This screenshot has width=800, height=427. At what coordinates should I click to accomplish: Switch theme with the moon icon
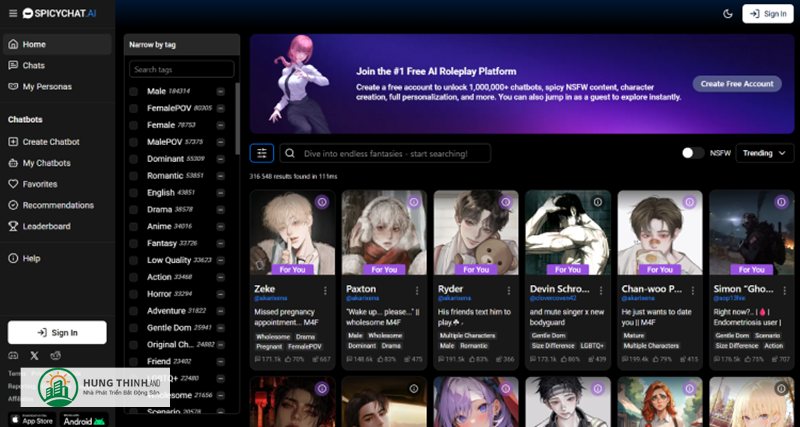pos(727,14)
